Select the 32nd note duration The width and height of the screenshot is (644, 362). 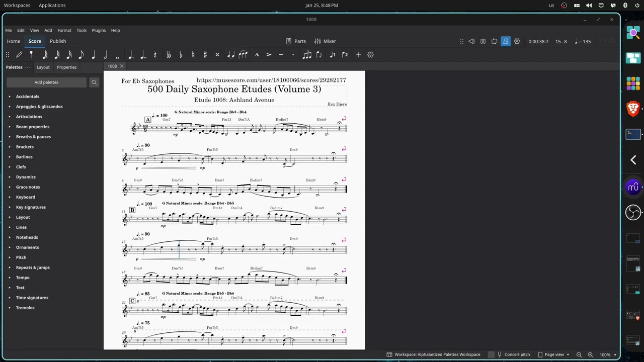click(x=57, y=55)
